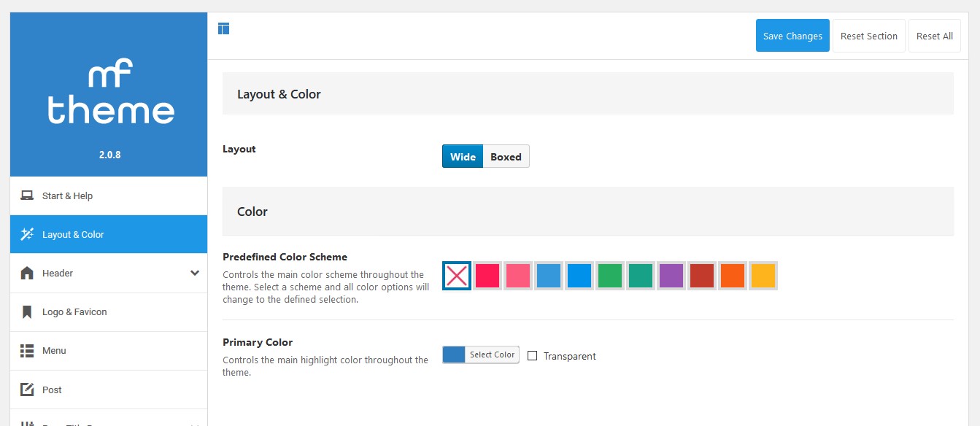This screenshot has width=980, height=426.
Task: Click the bookmark icon beside Logo & Favicon
Action: click(27, 312)
